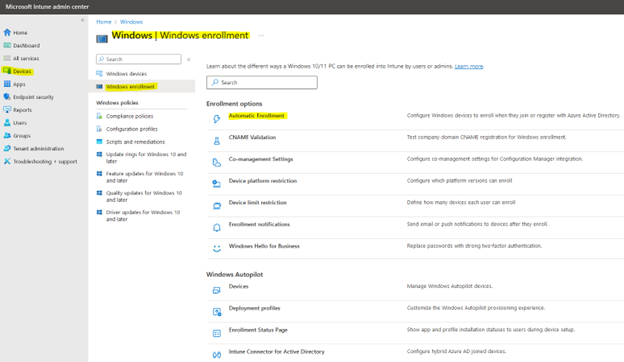Click Device limit restriction icon
This screenshot has width=624, height=362.
(x=216, y=206)
